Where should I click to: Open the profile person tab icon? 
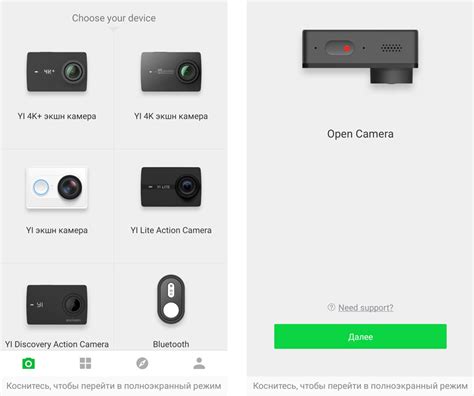coord(199,363)
